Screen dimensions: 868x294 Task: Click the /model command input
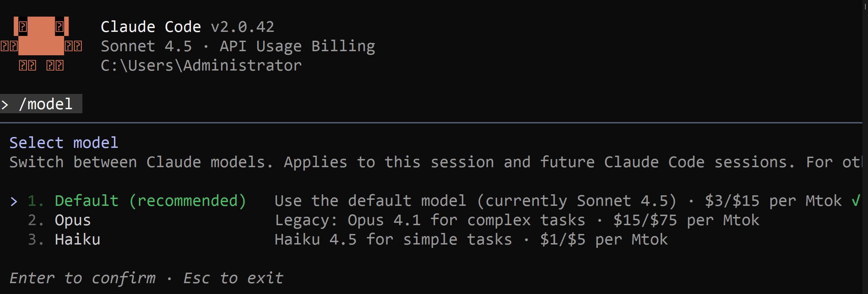click(45, 104)
